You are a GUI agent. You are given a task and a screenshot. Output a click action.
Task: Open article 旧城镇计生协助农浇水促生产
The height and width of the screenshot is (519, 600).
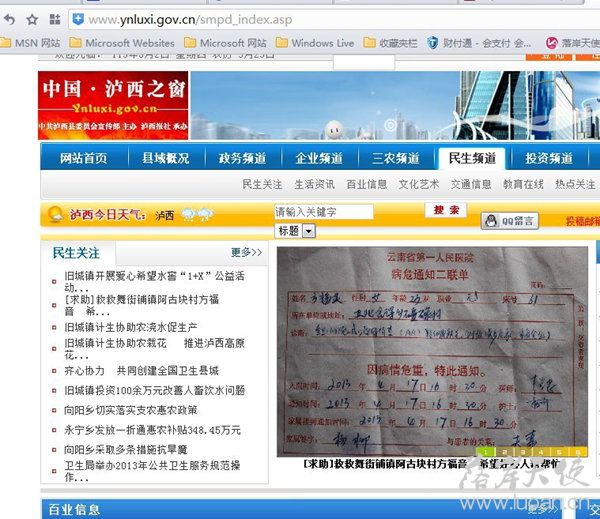[130, 327]
